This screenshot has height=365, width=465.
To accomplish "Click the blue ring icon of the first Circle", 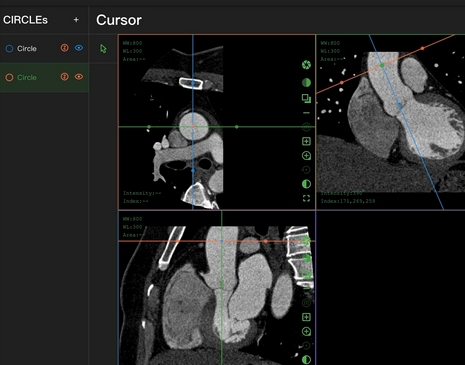I will click(9, 49).
